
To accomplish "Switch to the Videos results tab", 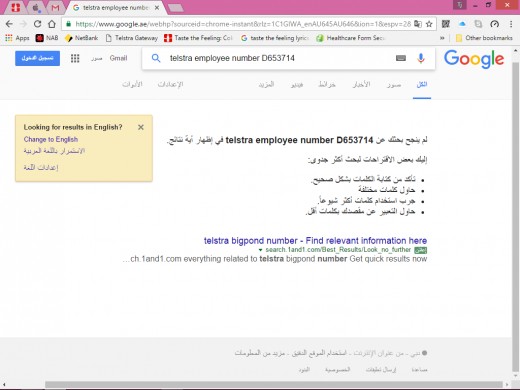I will (297, 85).
